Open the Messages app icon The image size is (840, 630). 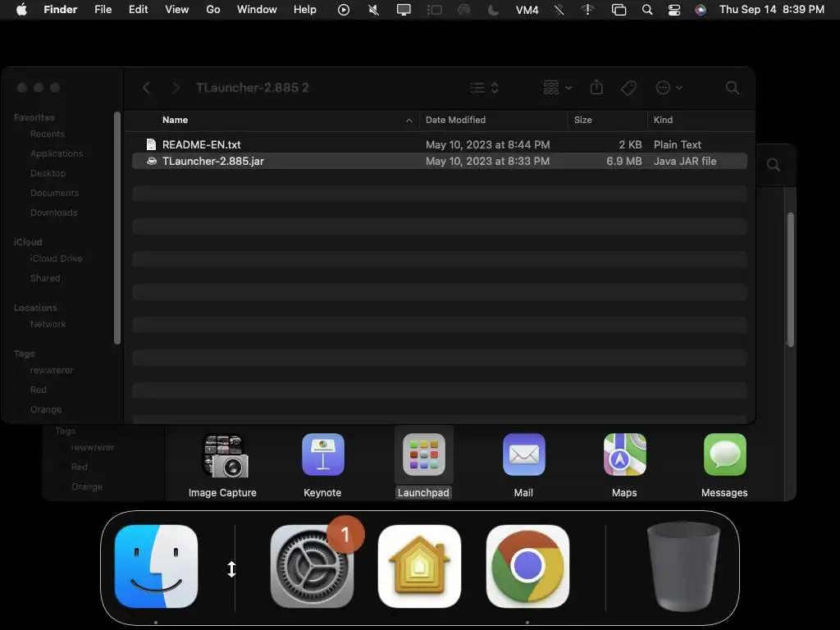[x=725, y=454]
